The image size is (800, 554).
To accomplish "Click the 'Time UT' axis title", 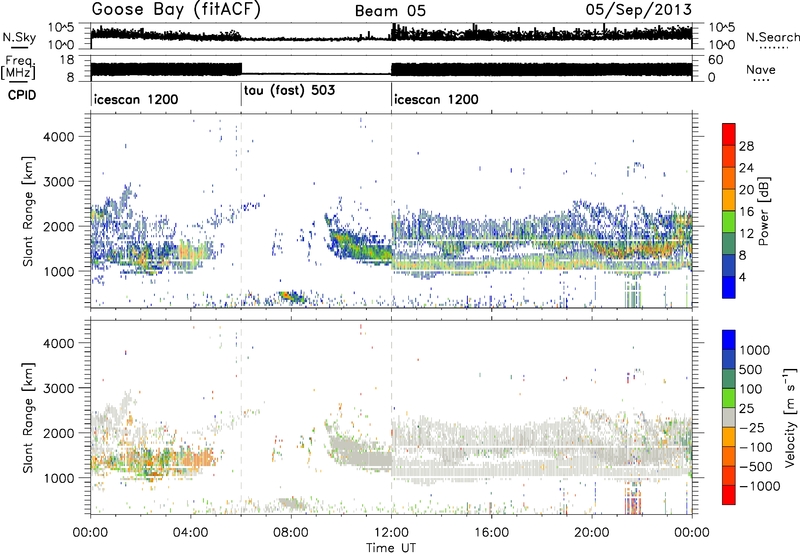I will (x=391, y=548).
